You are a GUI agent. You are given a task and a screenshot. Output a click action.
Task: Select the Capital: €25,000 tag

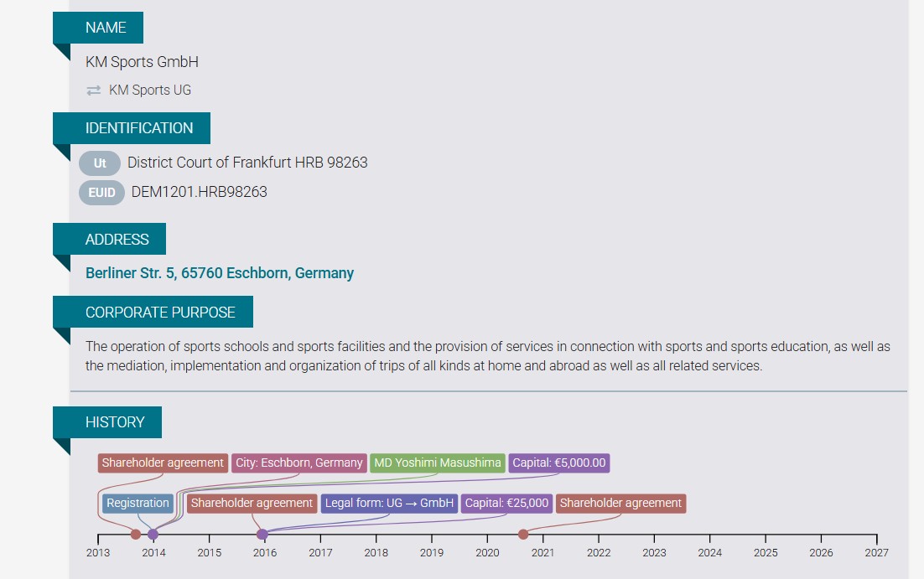[506, 504]
